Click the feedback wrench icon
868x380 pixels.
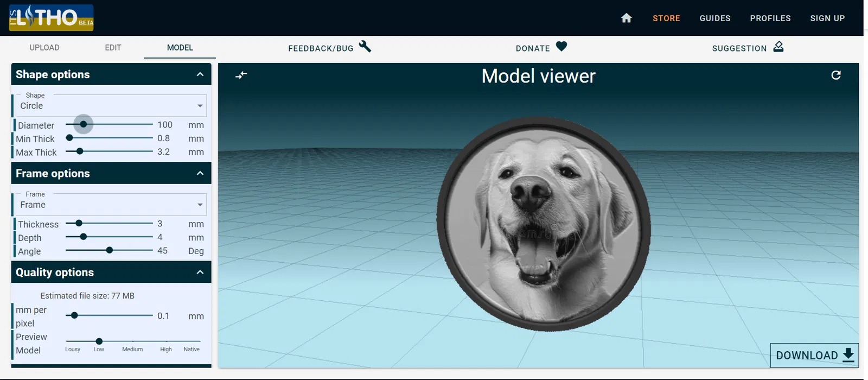pos(365,47)
